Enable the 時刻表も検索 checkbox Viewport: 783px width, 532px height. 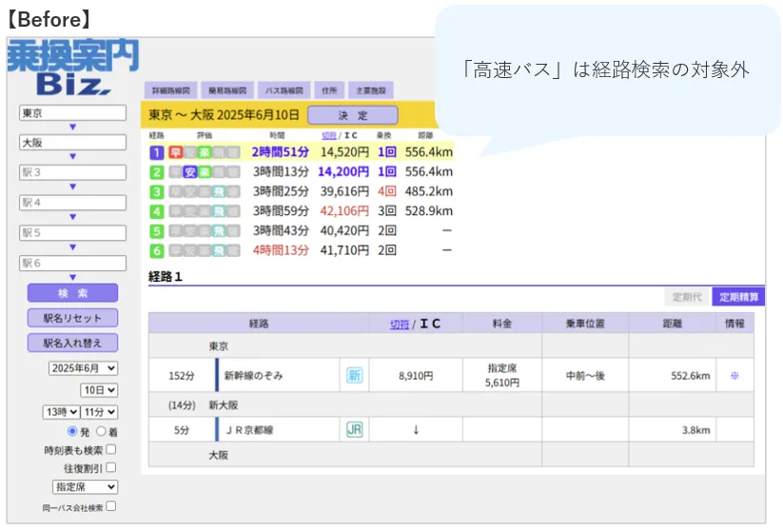coord(111,449)
